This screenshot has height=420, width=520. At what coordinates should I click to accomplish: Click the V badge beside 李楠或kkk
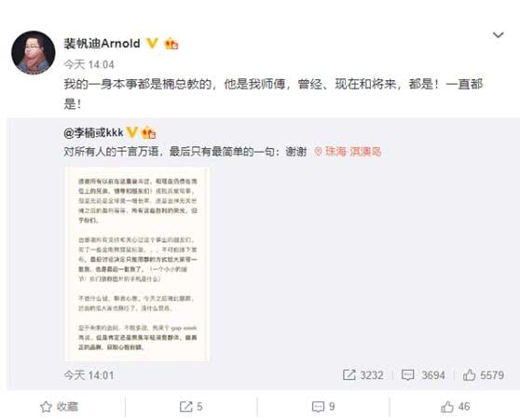[x=132, y=132]
